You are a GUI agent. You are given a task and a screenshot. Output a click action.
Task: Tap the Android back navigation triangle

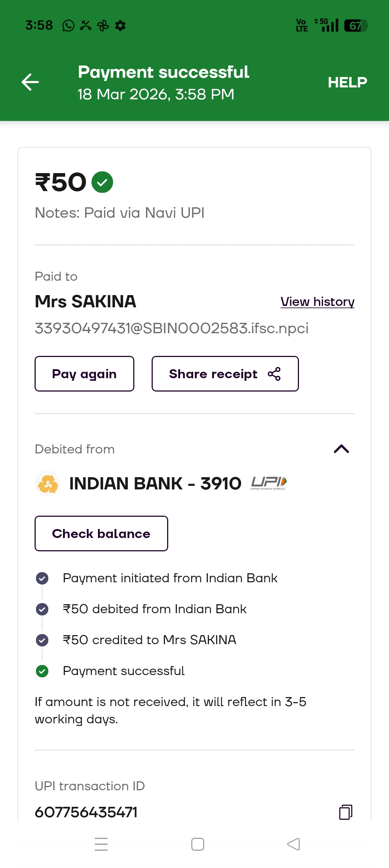[x=294, y=844]
